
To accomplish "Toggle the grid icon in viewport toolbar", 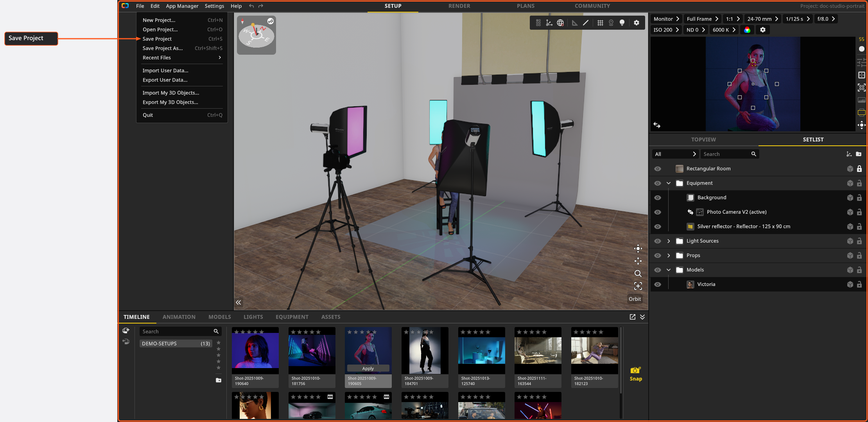I will point(600,23).
